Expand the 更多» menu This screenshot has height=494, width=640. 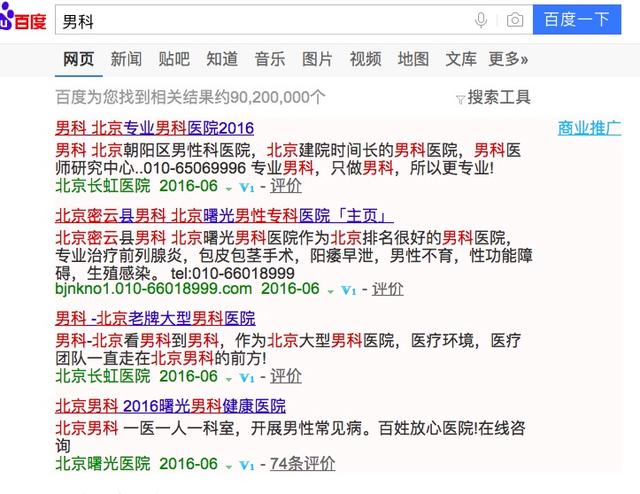[x=508, y=59]
